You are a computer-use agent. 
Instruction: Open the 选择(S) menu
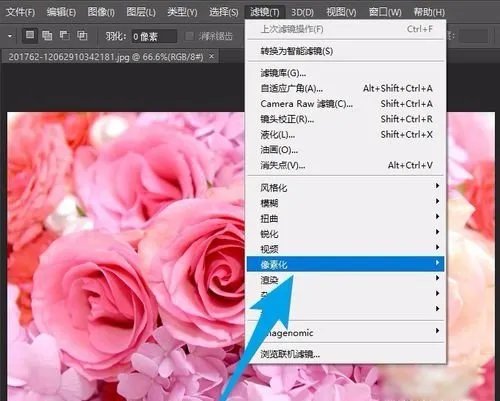coord(224,12)
